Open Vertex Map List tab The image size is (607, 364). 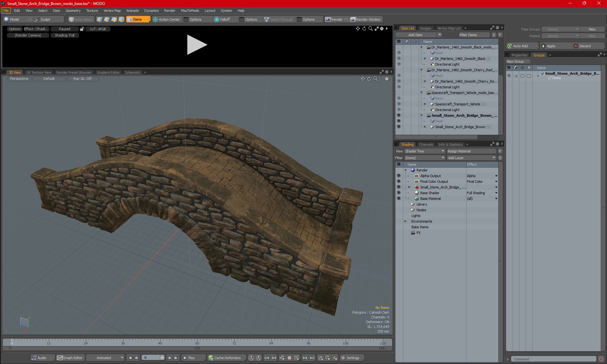[449, 28]
